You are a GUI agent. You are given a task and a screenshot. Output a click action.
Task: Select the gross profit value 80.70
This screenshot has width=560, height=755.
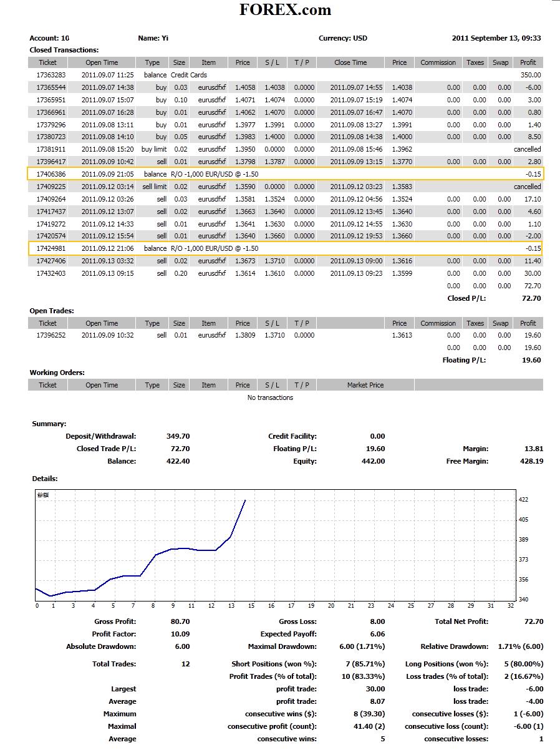[x=180, y=621]
